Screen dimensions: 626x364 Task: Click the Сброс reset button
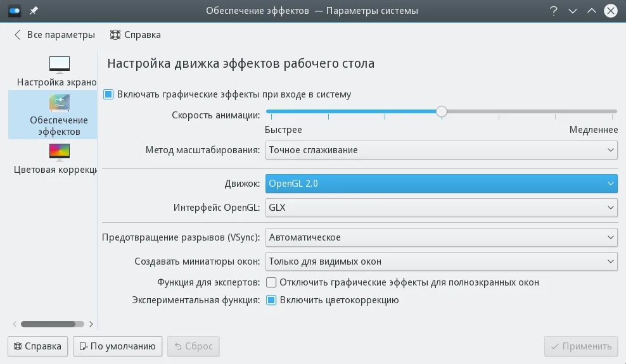[193, 346]
